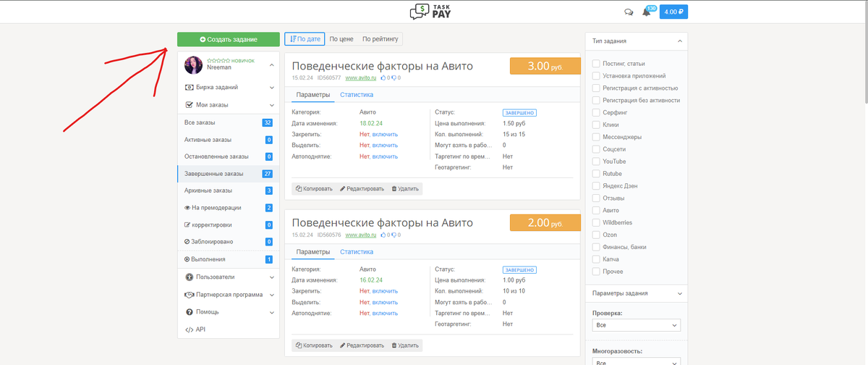Image resolution: width=868 pixels, height=365 pixels.
Task: Click thumbs-down icon on order ID560577
Action: (394, 77)
